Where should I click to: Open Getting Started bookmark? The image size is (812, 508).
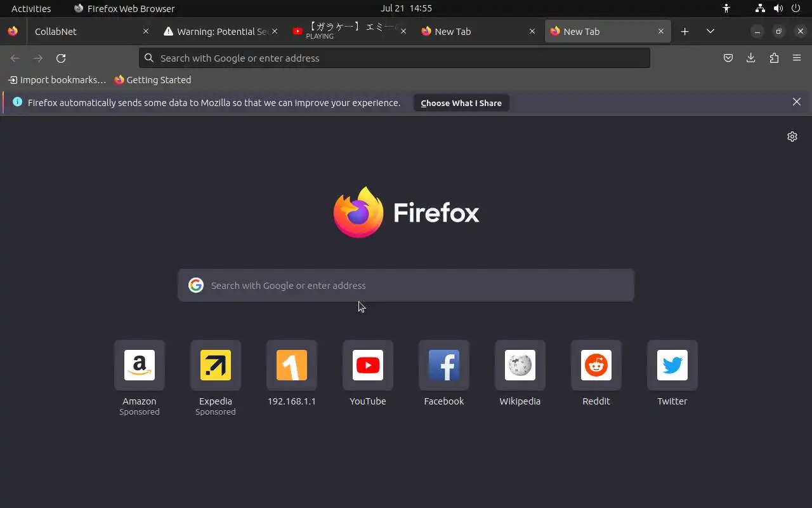click(x=152, y=80)
